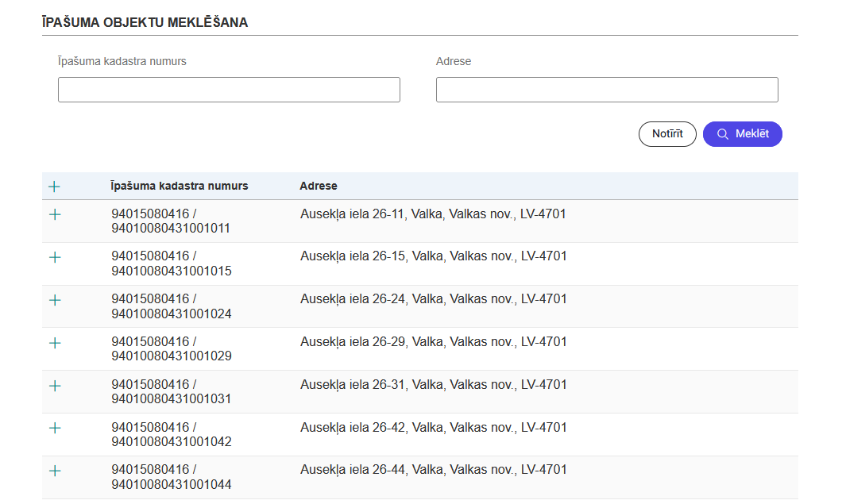The height and width of the screenshot is (504, 846).
Task: Expand row for Ausekļa iela 26-44
Action: coord(55,471)
